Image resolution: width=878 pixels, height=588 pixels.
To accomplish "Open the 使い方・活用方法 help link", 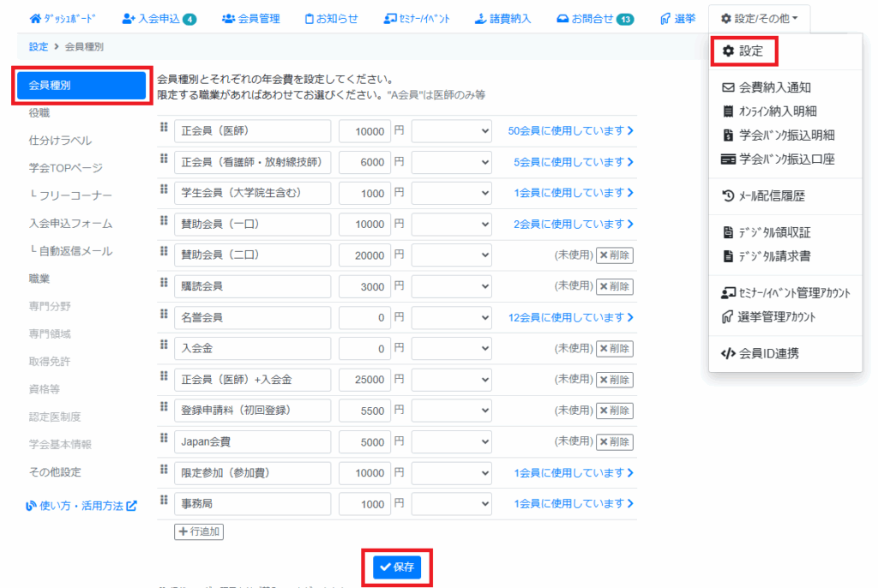I will 82,506.
